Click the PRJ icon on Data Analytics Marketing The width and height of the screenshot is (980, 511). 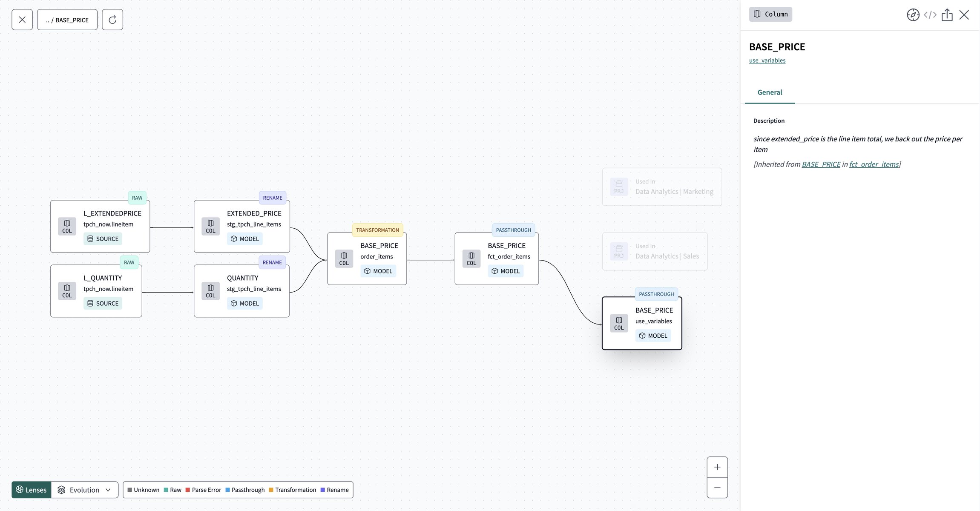619,187
